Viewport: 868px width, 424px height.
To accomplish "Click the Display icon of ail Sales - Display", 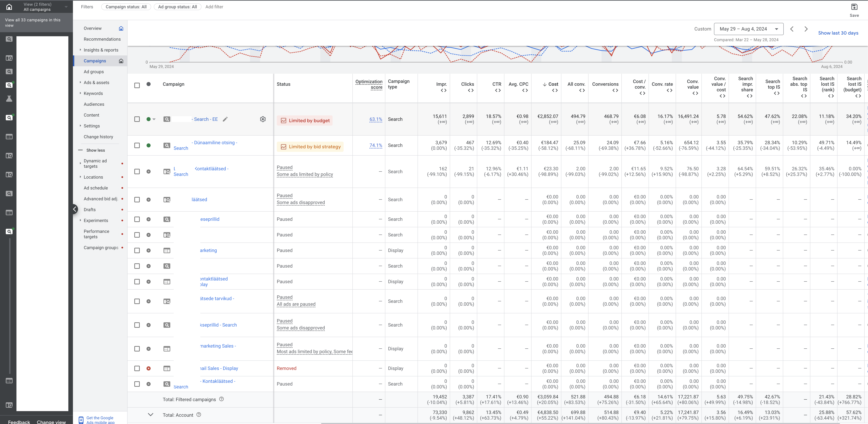I will pos(167,368).
